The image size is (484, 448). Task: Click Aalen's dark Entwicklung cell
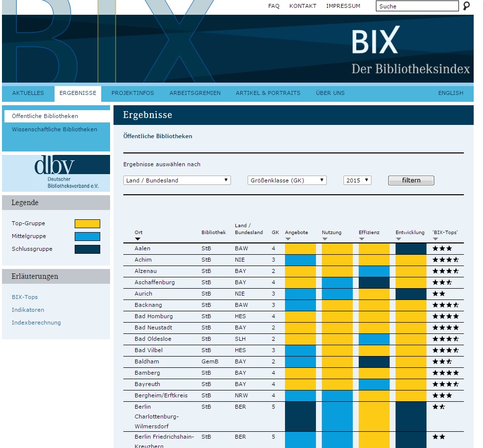(411, 249)
